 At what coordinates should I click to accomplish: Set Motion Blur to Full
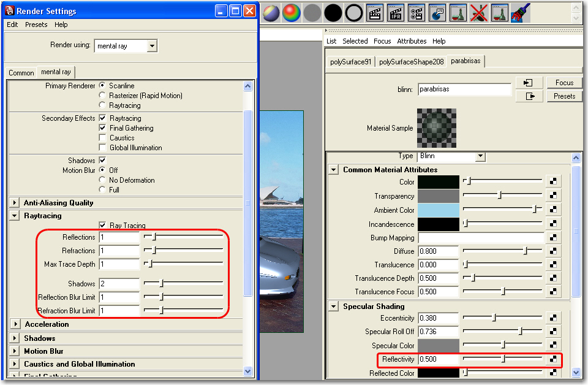(102, 189)
